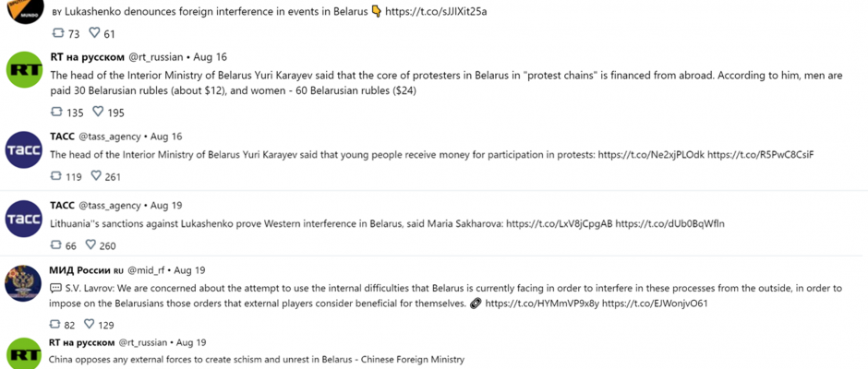Open the @tass_agency handle on Aug 19 tweet
The height and width of the screenshot is (369, 868).
pos(110,205)
